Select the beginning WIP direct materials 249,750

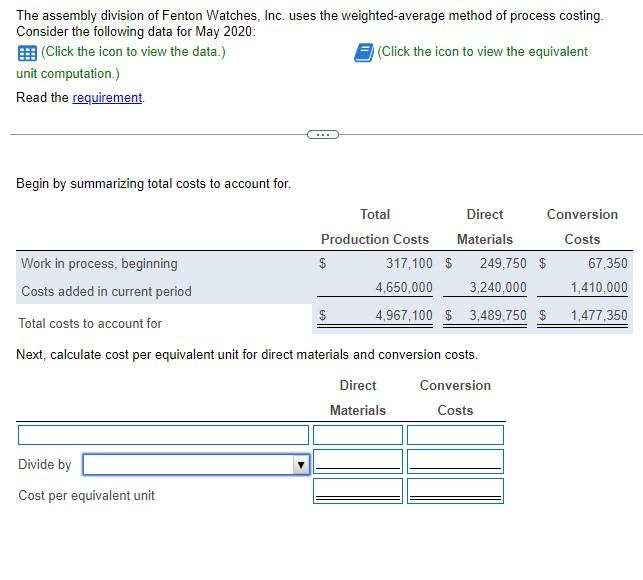click(503, 263)
